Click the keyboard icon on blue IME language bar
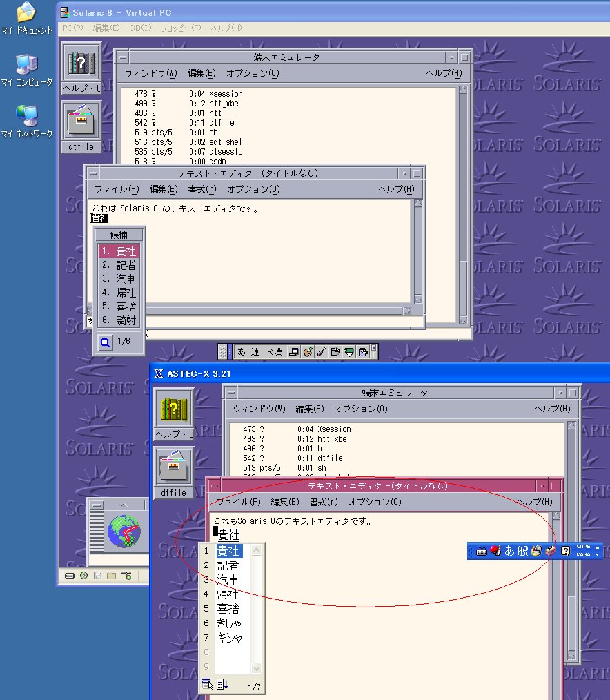Image resolution: width=610 pixels, height=700 pixels. pyautogui.click(x=482, y=552)
